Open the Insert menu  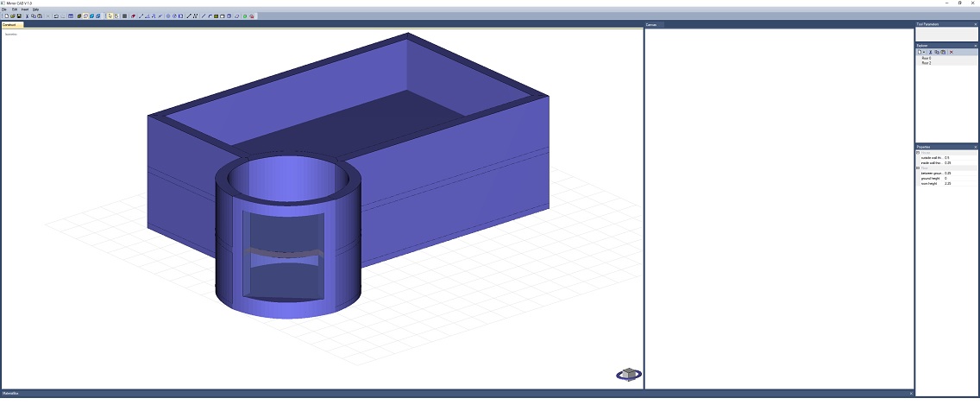pos(24,9)
